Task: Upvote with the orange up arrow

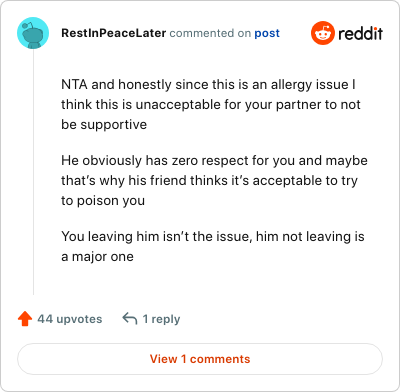Action: [25, 319]
